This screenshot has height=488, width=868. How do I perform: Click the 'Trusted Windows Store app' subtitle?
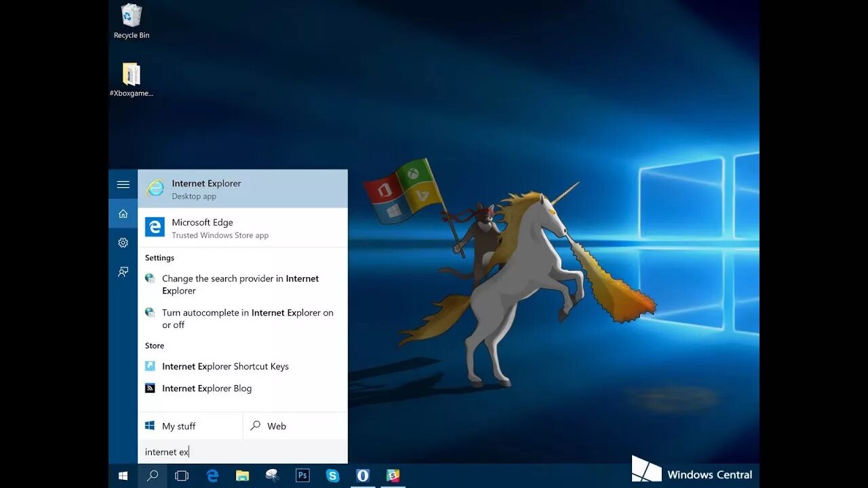220,236
